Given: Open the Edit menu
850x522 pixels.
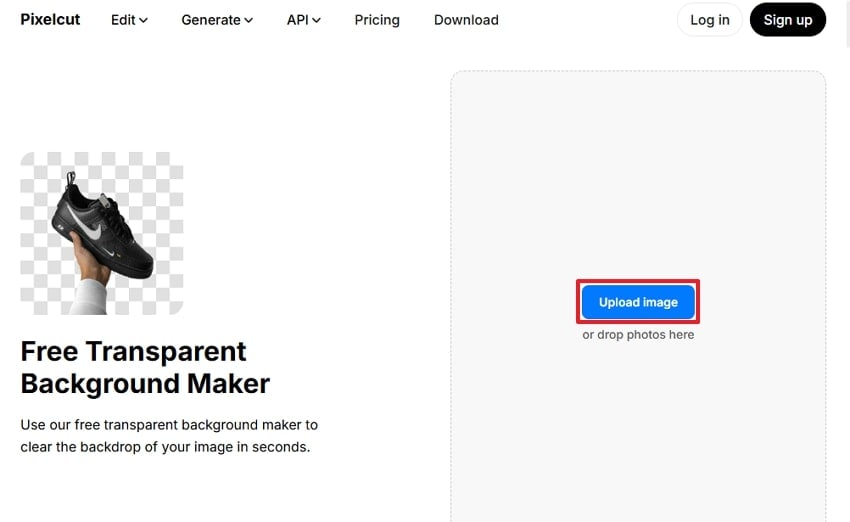Looking at the screenshot, I should (123, 20).
